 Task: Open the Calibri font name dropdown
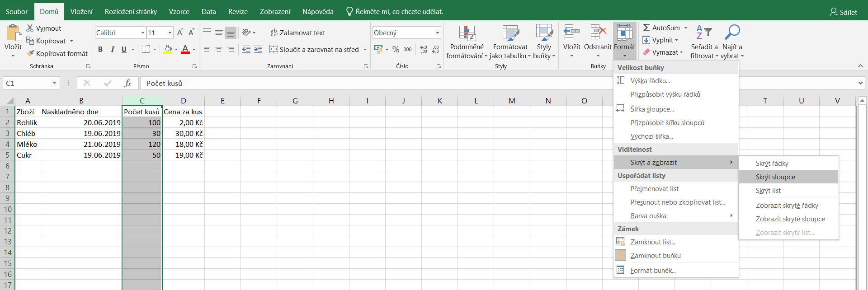(143, 33)
